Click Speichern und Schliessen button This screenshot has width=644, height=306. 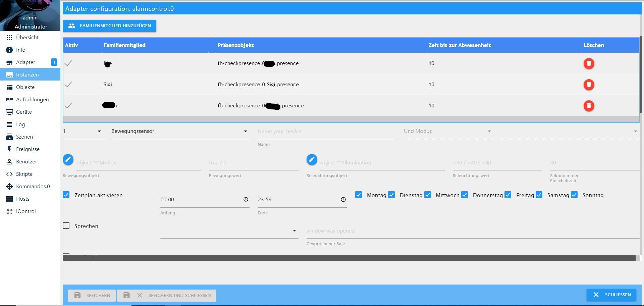pos(167,295)
